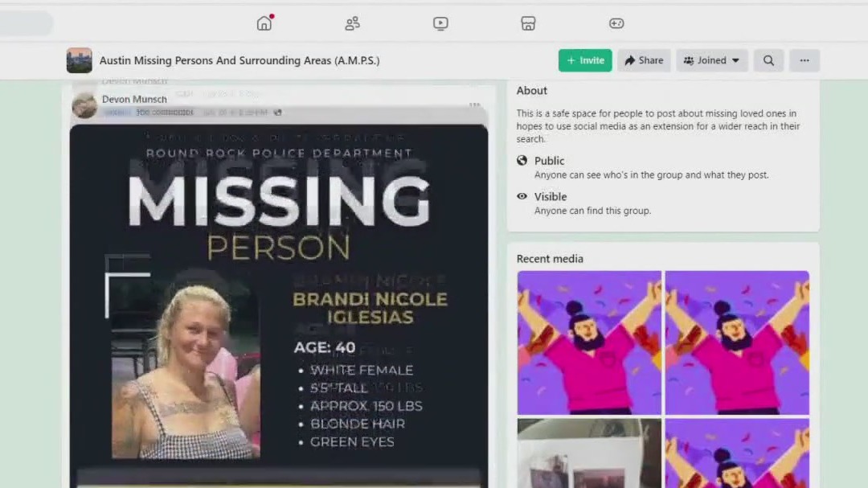
Task: Open group search with the magnifying glass
Action: (x=768, y=60)
